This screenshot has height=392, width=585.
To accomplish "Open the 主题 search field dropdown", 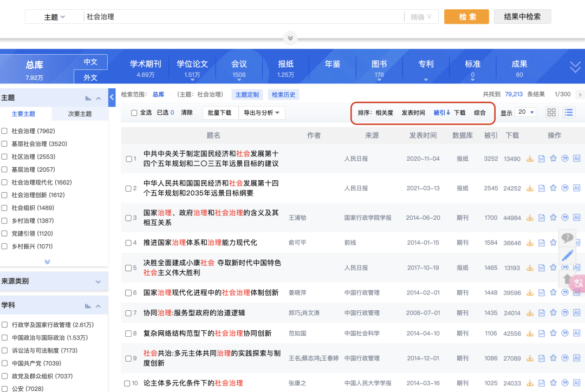I will tap(55, 17).
